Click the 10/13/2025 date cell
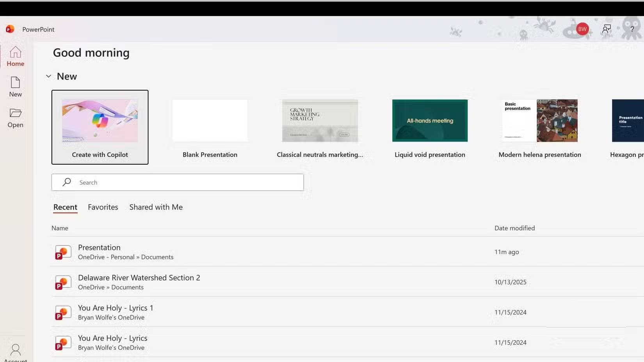The height and width of the screenshot is (362, 644). (511, 282)
